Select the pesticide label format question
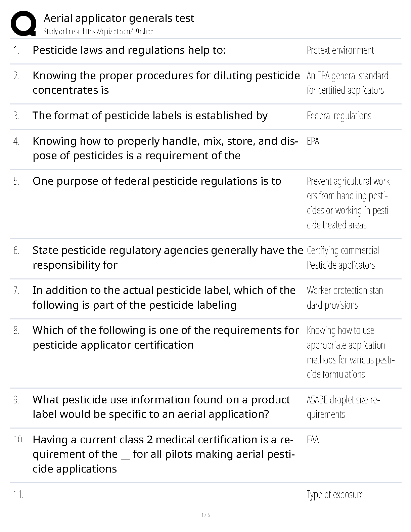Image resolution: width=411 pixels, height=532 pixels. [150, 116]
